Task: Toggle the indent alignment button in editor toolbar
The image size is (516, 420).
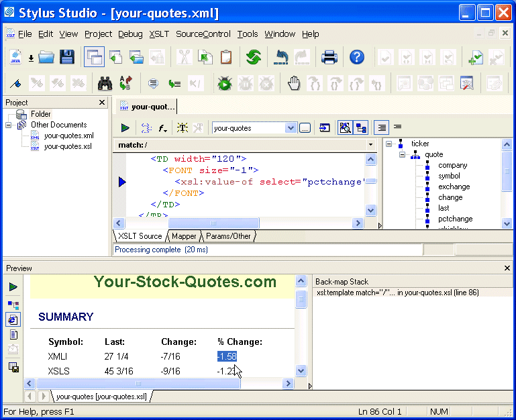Action: point(381,127)
